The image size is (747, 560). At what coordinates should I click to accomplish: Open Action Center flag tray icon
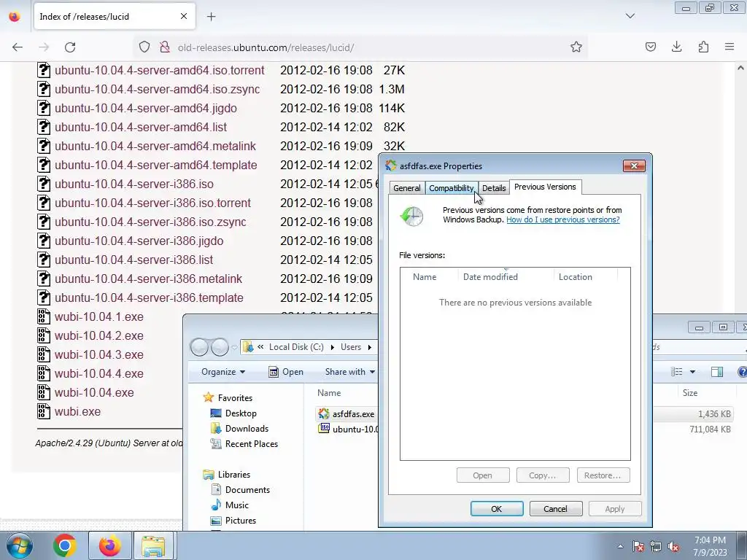pyautogui.click(x=638, y=546)
